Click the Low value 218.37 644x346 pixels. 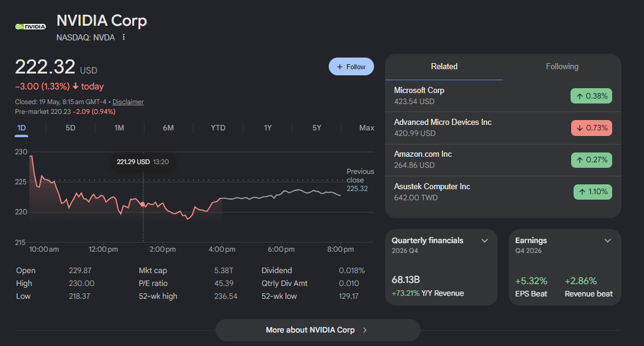[x=79, y=296]
